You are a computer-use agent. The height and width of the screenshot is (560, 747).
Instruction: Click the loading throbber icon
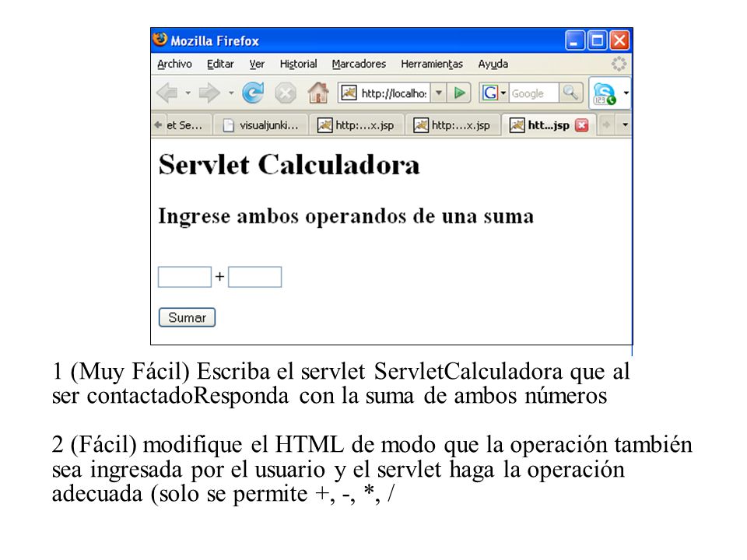coord(619,64)
